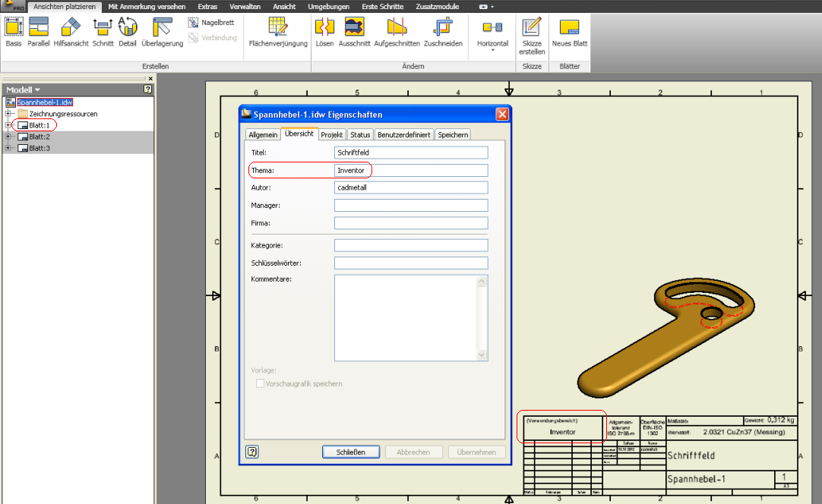Click the Manager input field
The width and height of the screenshot is (822, 504).
click(x=411, y=206)
